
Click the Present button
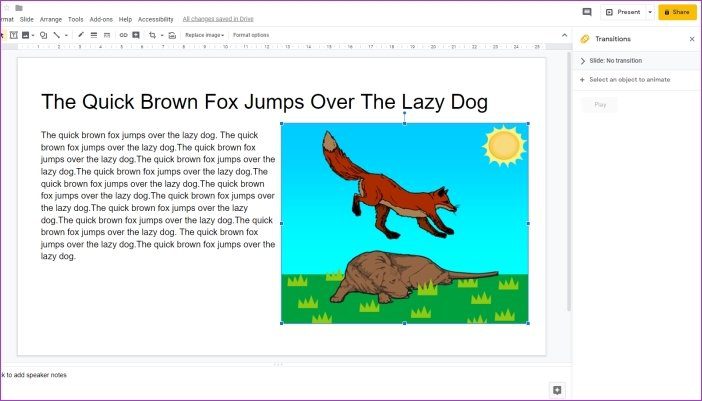(623, 12)
